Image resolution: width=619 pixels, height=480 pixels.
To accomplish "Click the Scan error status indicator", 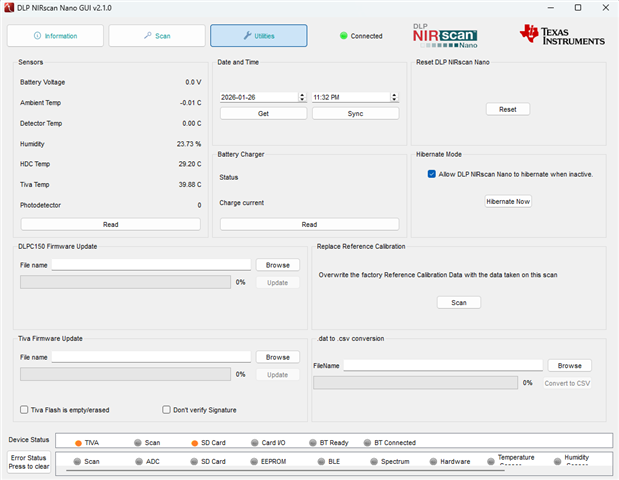I will 77,461.
